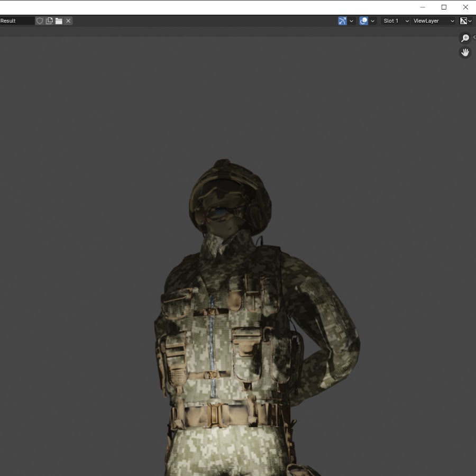Expand the gizmo options dropdown arrow

(x=351, y=21)
